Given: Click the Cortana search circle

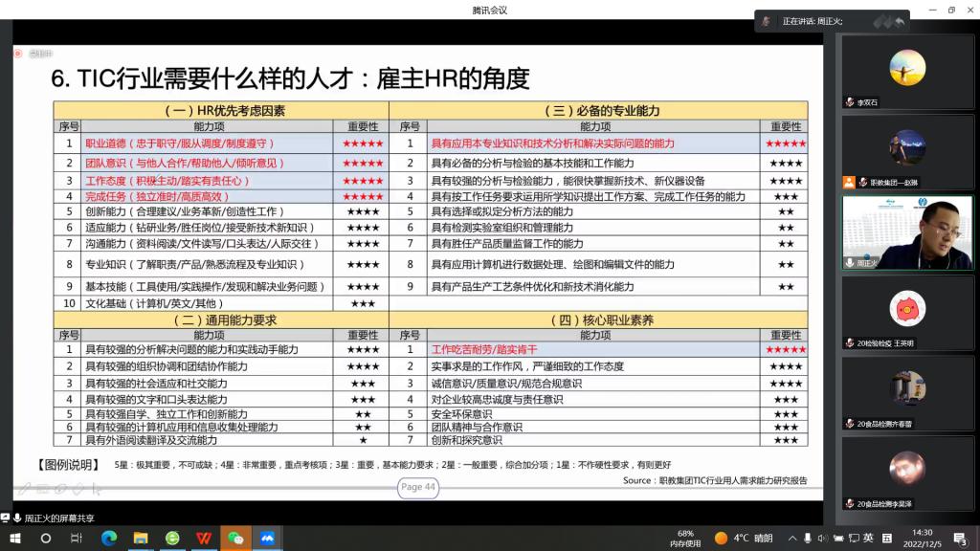Looking at the screenshot, I should pyautogui.click(x=45, y=538).
